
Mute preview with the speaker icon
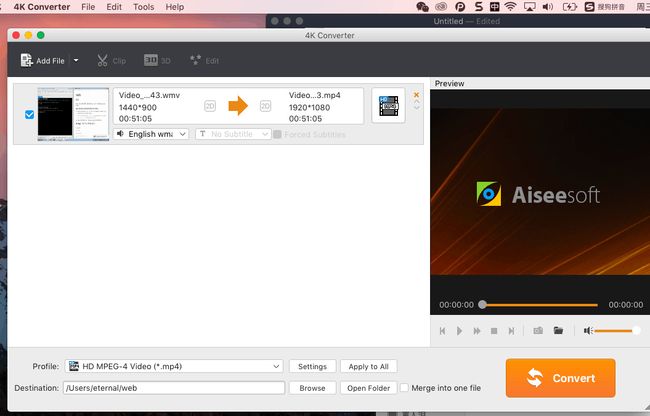pyautogui.click(x=588, y=330)
